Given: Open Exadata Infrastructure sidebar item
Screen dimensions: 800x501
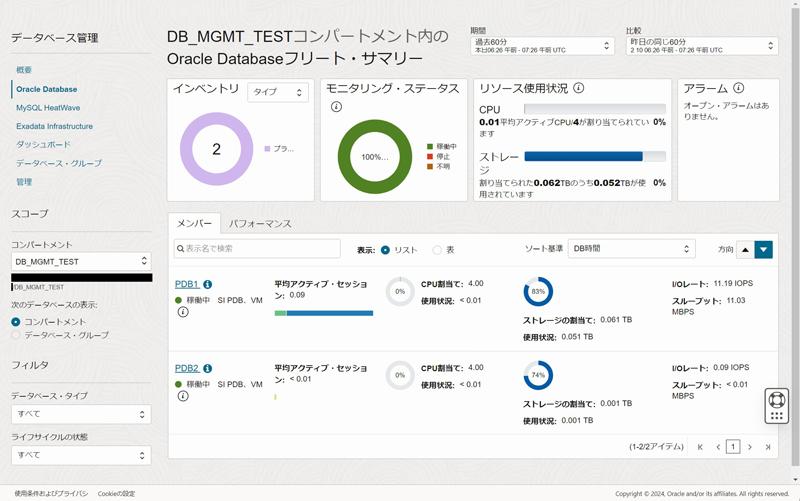Looking at the screenshot, I should coord(55,126).
